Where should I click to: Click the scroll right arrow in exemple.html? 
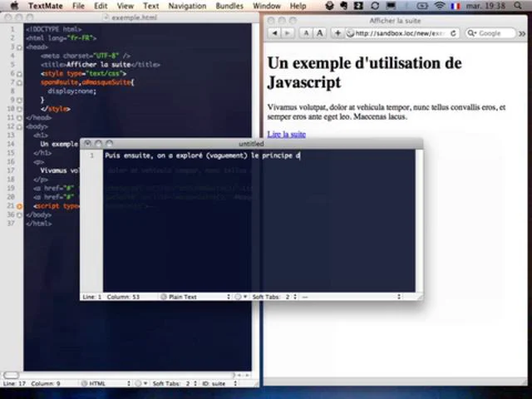tap(248, 375)
